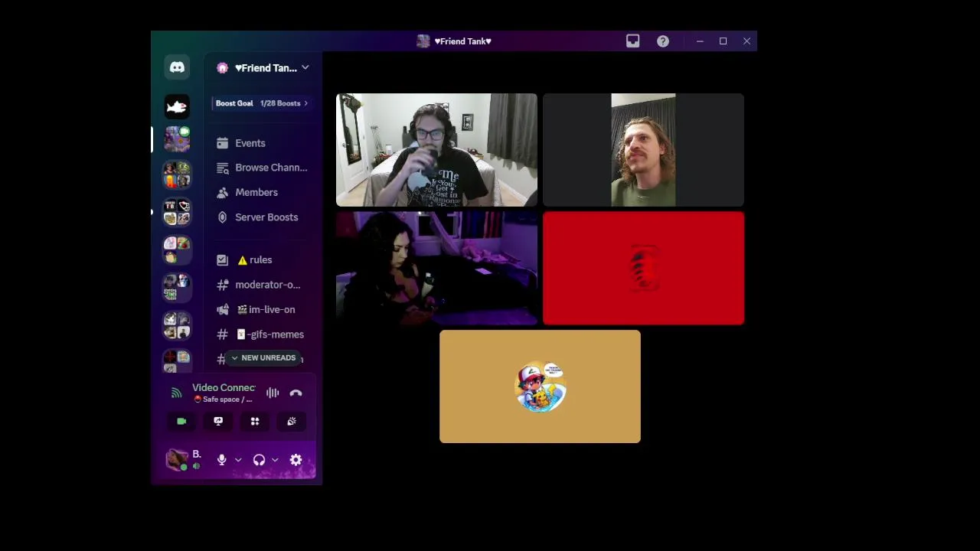Focus video of long-haired man with mustache

pyautogui.click(x=643, y=150)
